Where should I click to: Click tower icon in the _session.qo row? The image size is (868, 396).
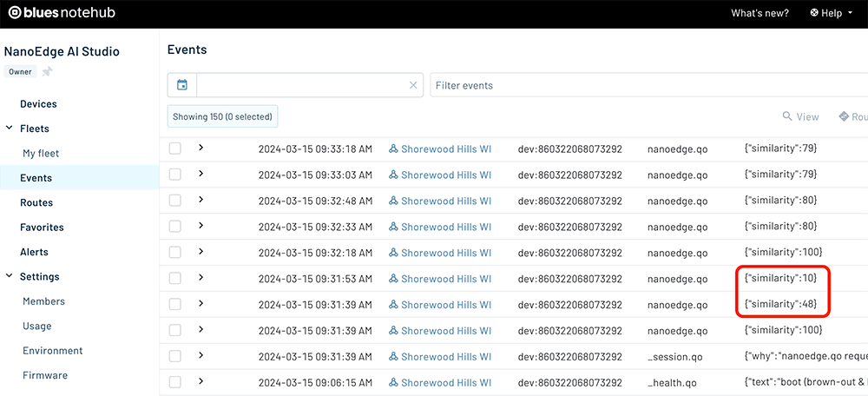tap(393, 357)
